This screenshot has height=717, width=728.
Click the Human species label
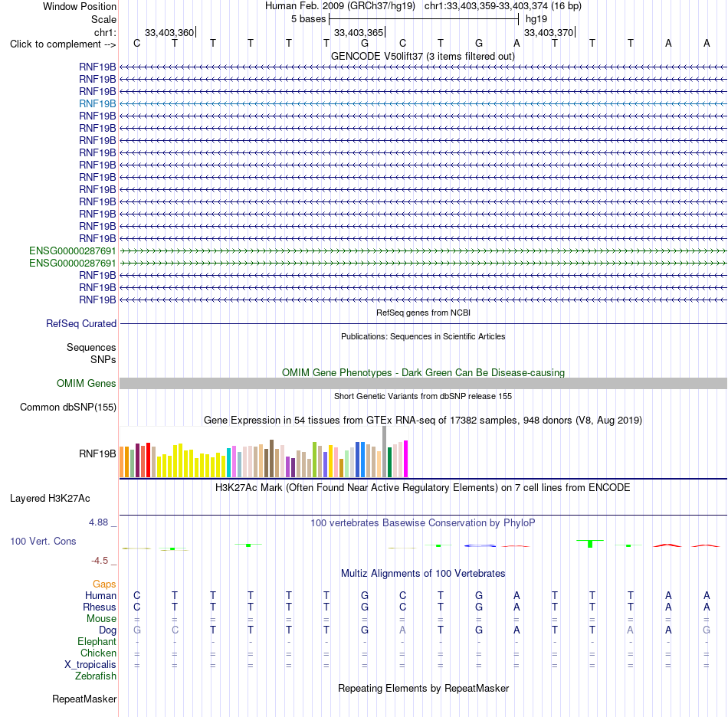tap(100, 595)
